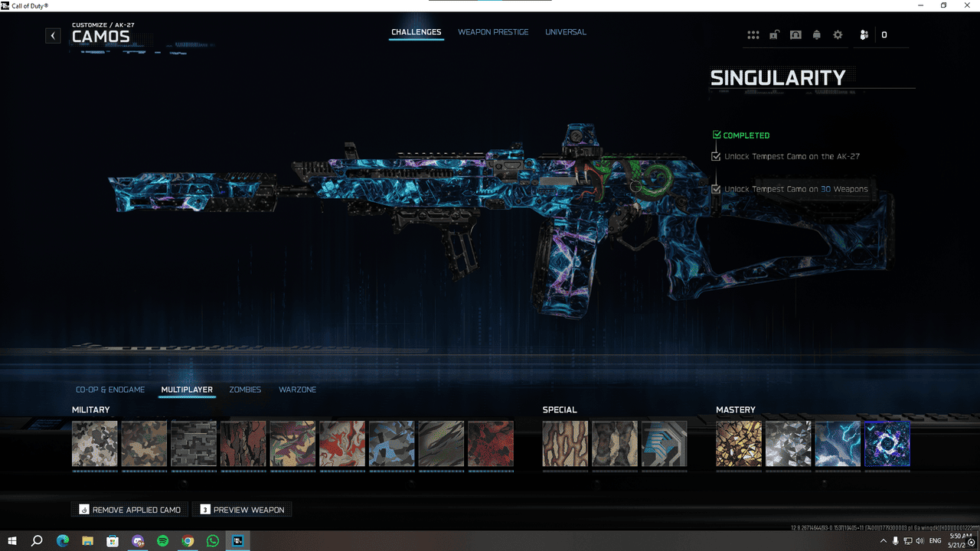The image size is (980, 551).
Task: Select the first grey-white Military camo
Action: point(95,444)
